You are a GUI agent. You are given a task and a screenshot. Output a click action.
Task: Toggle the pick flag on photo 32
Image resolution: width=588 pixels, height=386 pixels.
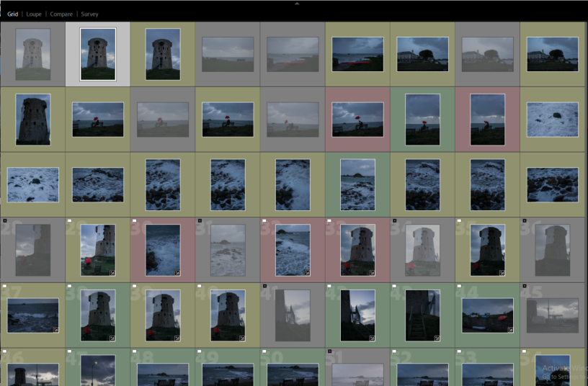(x=264, y=221)
